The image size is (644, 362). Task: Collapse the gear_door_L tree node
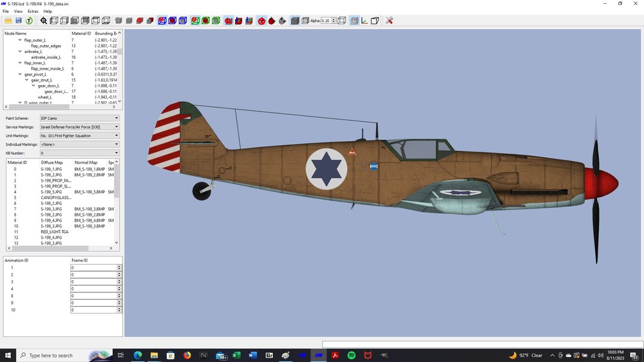33,86
